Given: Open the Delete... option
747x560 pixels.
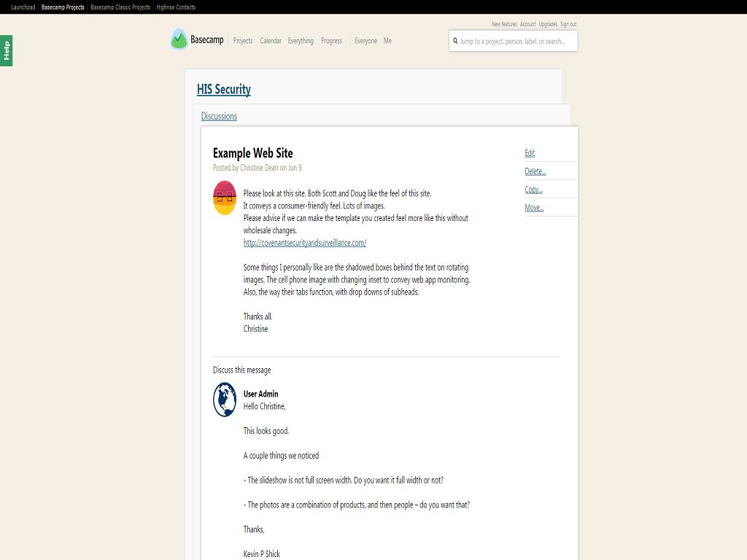Looking at the screenshot, I should point(535,171).
